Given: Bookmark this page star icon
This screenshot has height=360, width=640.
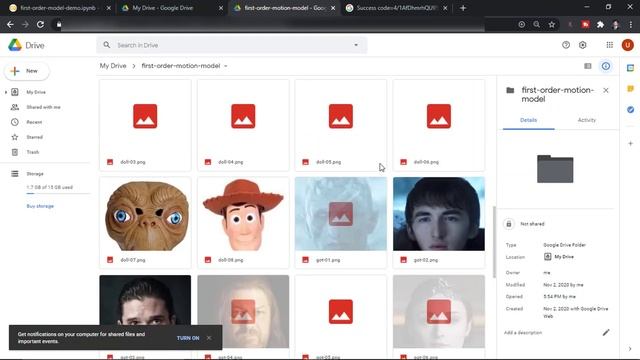Looking at the screenshot, I should [551, 24].
